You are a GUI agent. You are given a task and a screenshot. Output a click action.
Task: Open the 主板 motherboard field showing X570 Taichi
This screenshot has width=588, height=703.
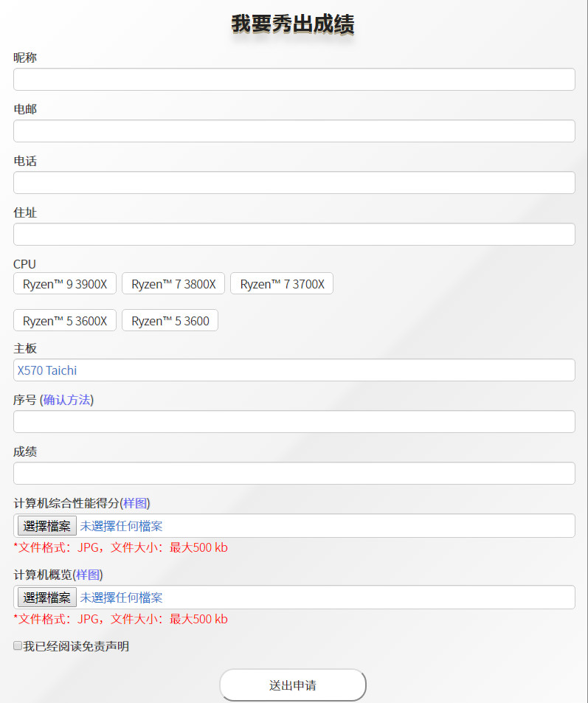coord(294,370)
